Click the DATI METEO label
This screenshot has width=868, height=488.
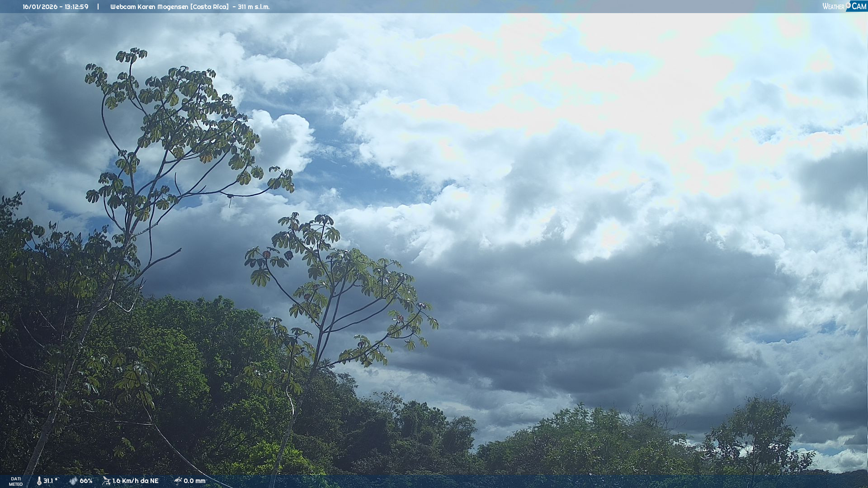click(16, 482)
